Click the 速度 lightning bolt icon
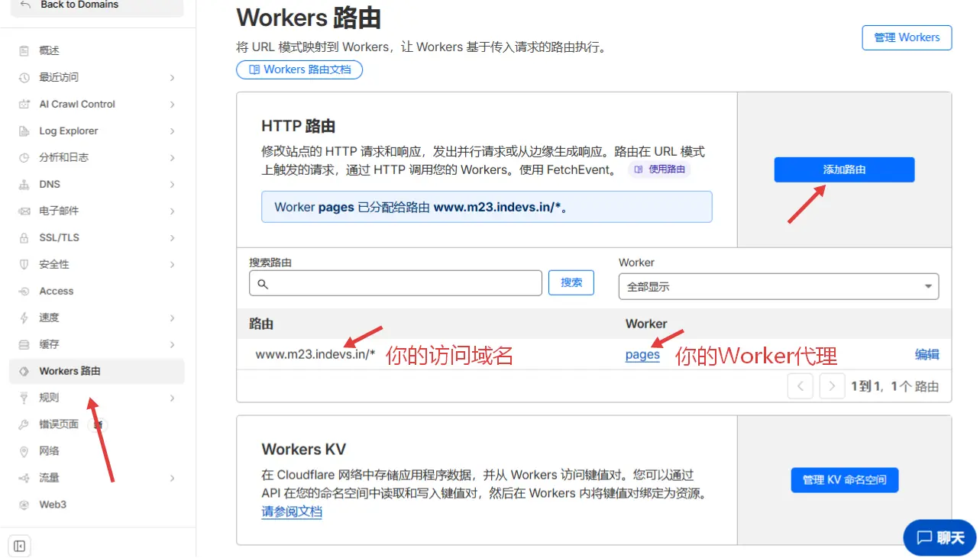Viewport: 980px width, 558px height. [x=24, y=318]
